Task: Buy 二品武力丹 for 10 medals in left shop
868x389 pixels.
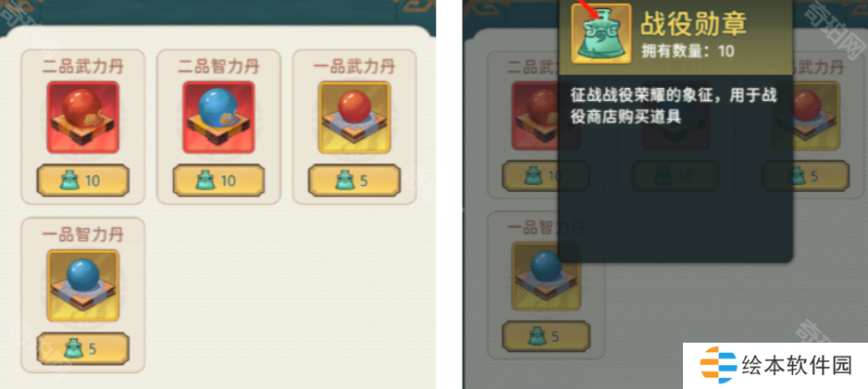Action: coord(83,181)
